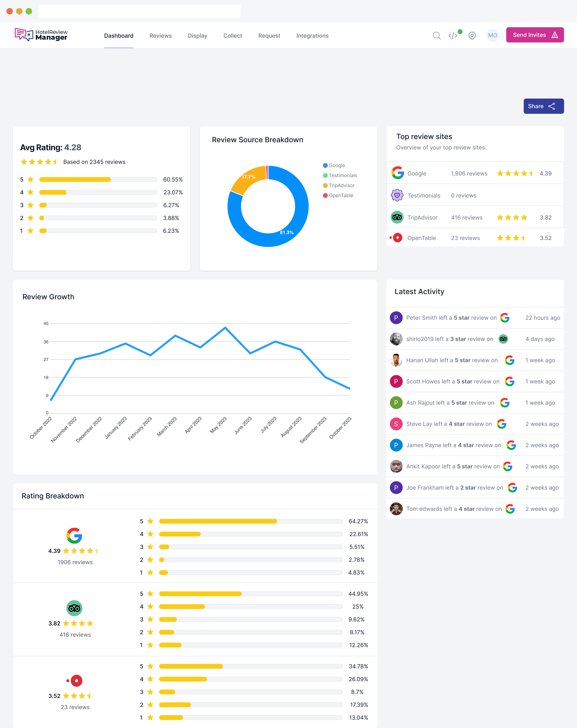
Task: Click TripAdvisor icon in shirlo2019's activity row
Action: tap(503, 339)
